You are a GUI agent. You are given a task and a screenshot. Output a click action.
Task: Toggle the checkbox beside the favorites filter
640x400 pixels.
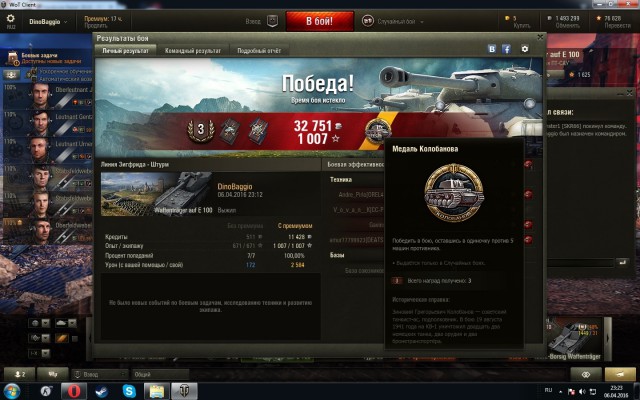click(75, 338)
